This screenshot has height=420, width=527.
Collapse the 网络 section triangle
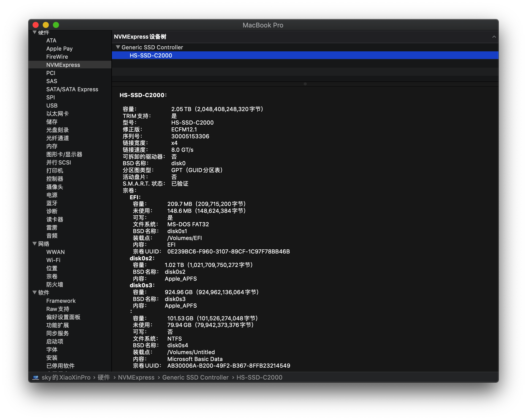tap(35, 244)
